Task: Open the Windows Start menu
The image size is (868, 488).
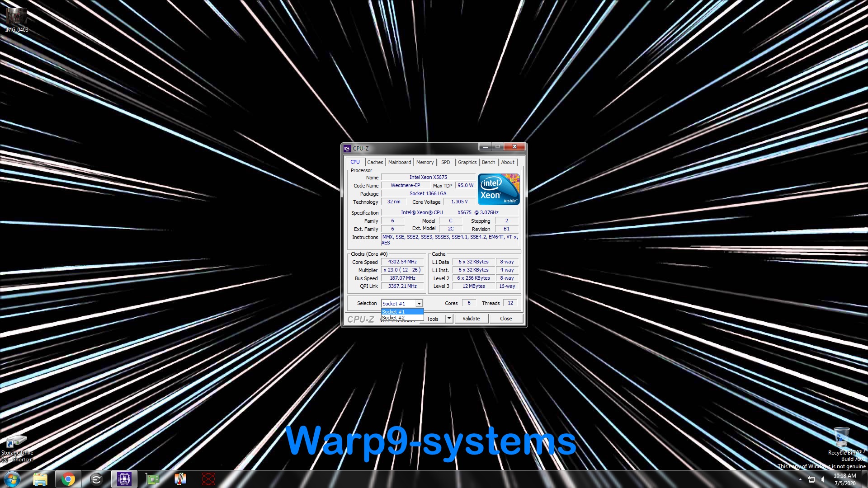Action: click(x=12, y=479)
